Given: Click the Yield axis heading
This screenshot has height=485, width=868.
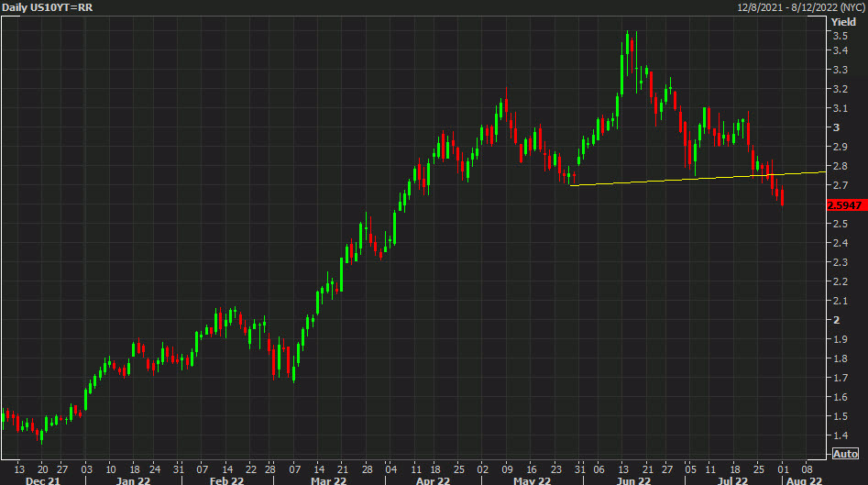Looking at the screenshot, I should [843, 22].
